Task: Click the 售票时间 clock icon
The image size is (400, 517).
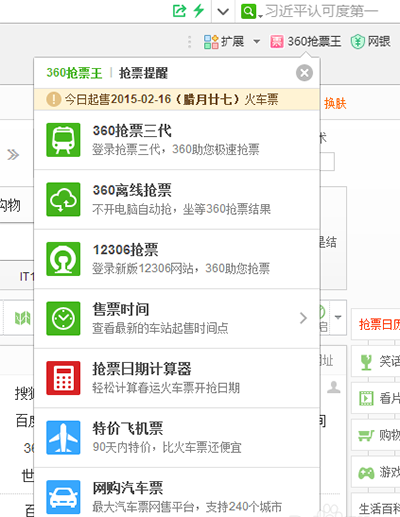Action: [63, 318]
